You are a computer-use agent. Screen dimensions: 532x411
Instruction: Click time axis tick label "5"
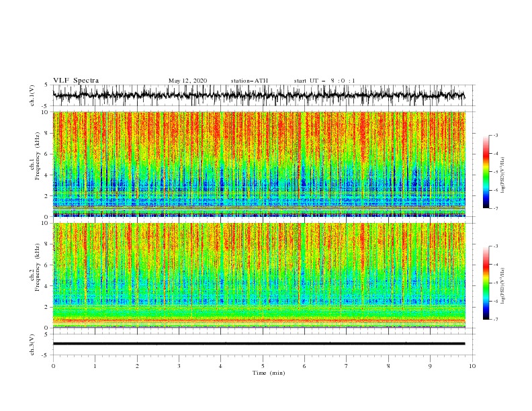[263, 366]
